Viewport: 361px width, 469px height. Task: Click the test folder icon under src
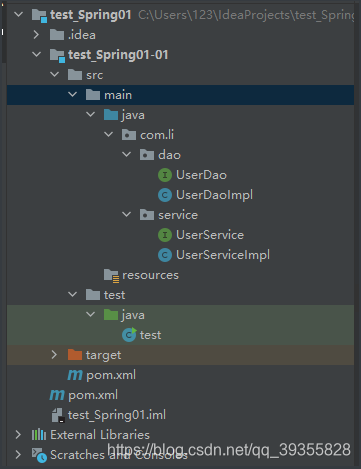pyautogui.click(x=93, y=295)
